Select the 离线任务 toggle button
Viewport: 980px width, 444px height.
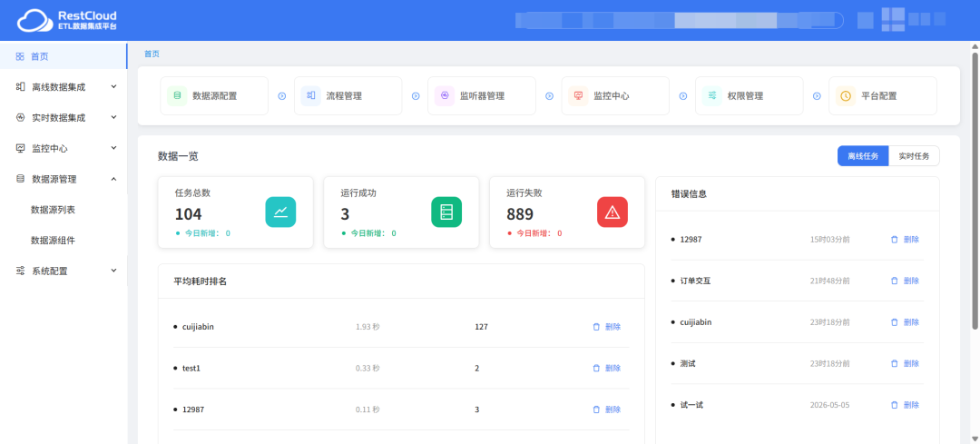pos(863,156)
